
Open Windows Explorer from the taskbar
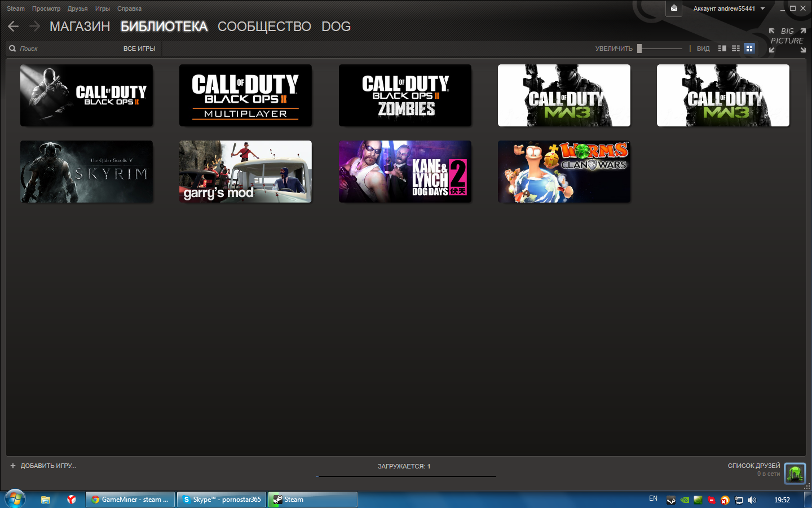point(46,500)
